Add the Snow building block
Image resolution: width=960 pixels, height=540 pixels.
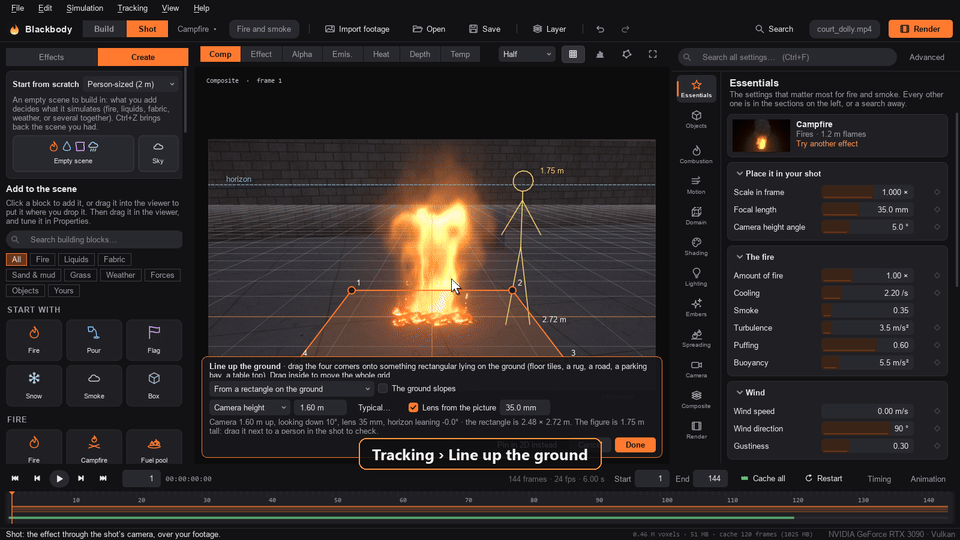pos(34,386)
